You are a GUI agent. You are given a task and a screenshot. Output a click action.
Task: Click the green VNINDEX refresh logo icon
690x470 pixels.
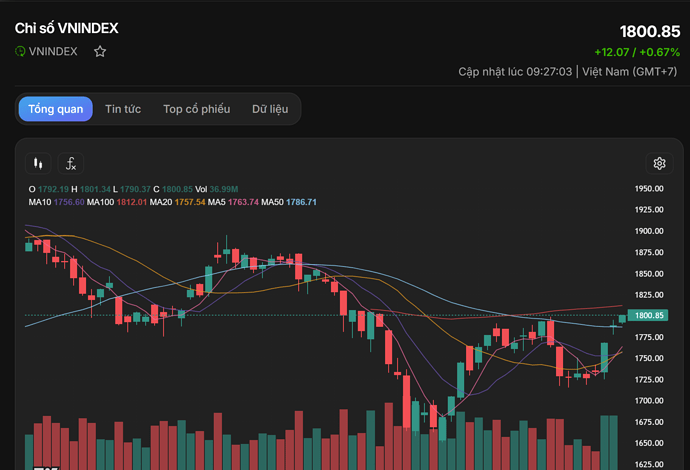coord(20,51)
